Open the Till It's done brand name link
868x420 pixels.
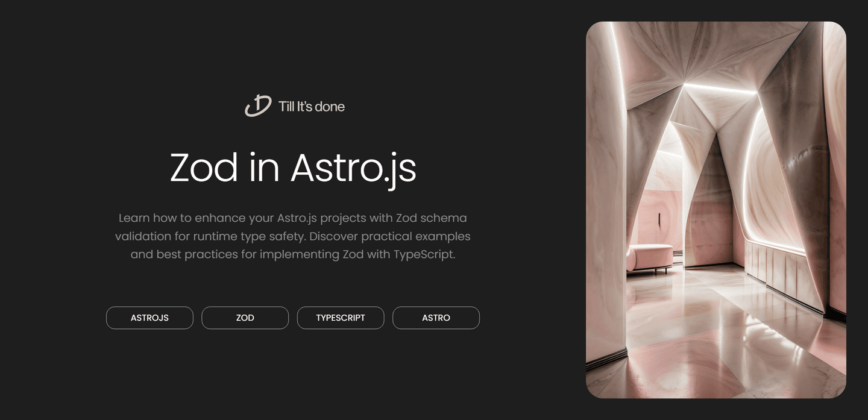click(x=312, y=107)
